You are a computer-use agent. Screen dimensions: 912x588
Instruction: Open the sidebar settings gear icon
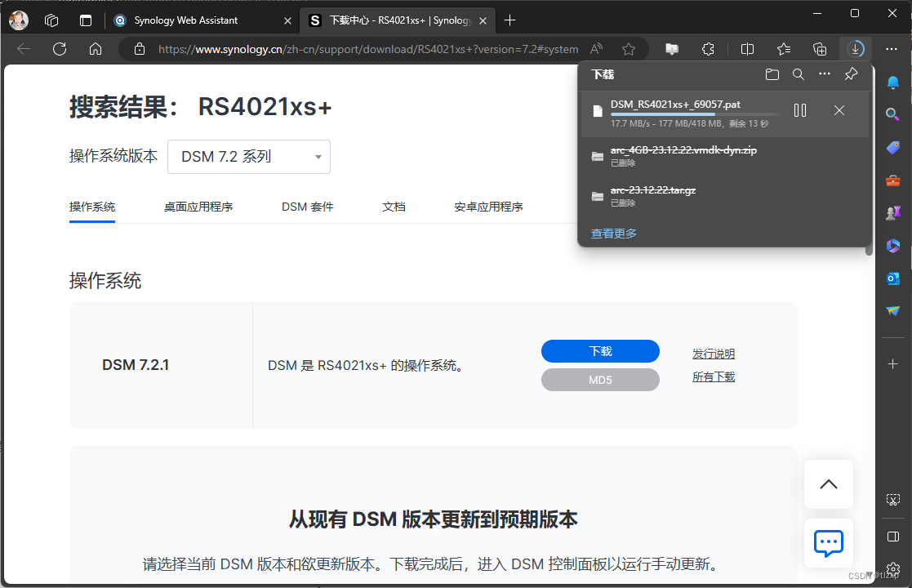coord(892,568)
